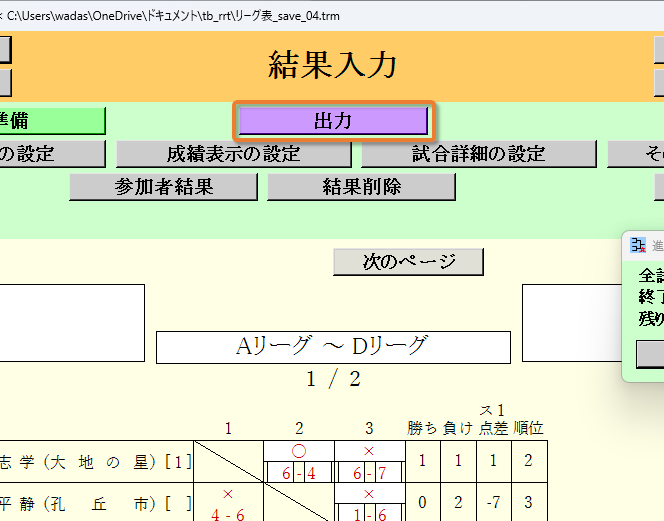Select the 6-4 score cell in row 志学
664x521 pixels.
(299, 473)
